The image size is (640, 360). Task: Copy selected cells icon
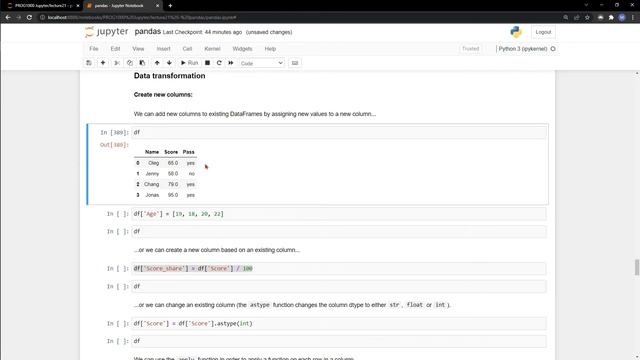pos(129,63)
